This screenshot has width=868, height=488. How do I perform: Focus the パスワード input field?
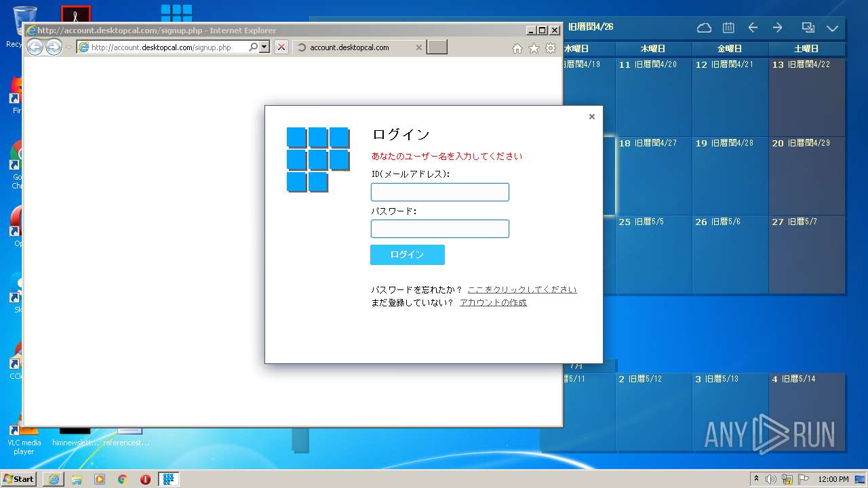[440, 228]
